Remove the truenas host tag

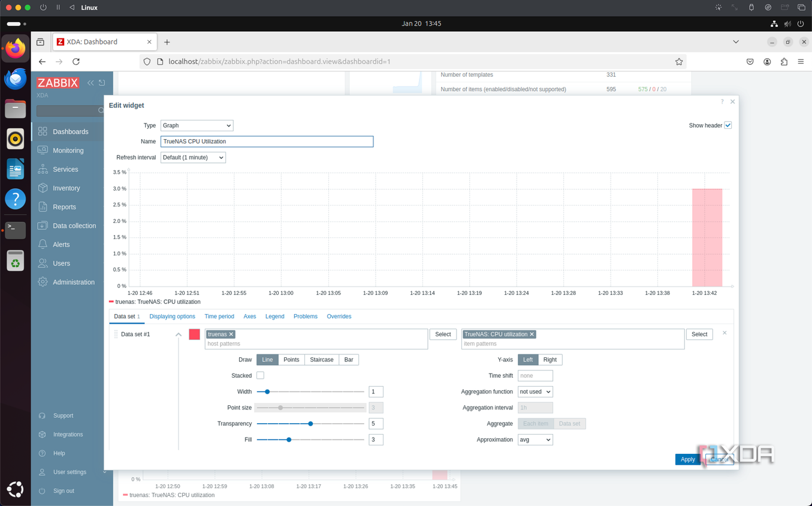pyautogui.click(x=231, y=335)
